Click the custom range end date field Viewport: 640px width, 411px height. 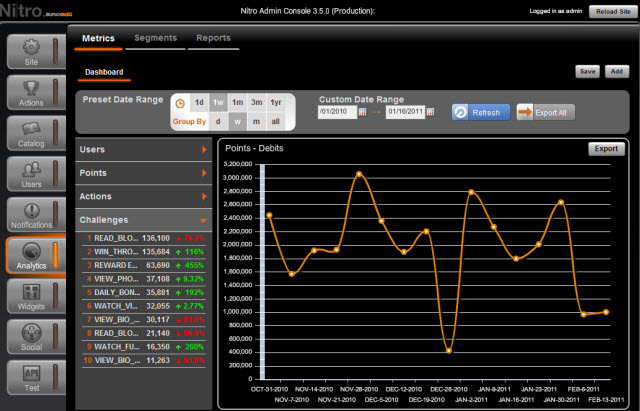tap(403, 112)
